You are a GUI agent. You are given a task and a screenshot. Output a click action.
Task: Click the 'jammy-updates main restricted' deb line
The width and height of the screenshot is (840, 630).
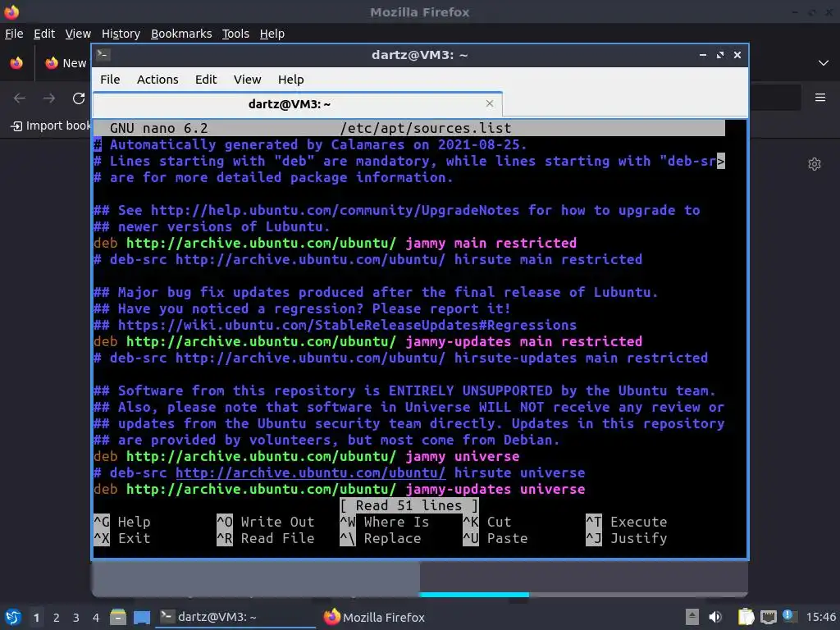pyautogui.click(x=367, y=342)
